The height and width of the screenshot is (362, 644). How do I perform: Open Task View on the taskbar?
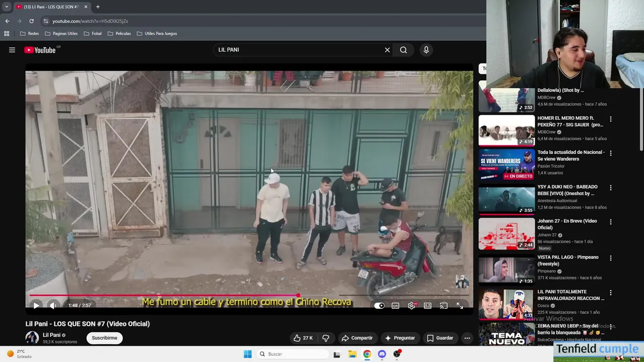[337, 354]
